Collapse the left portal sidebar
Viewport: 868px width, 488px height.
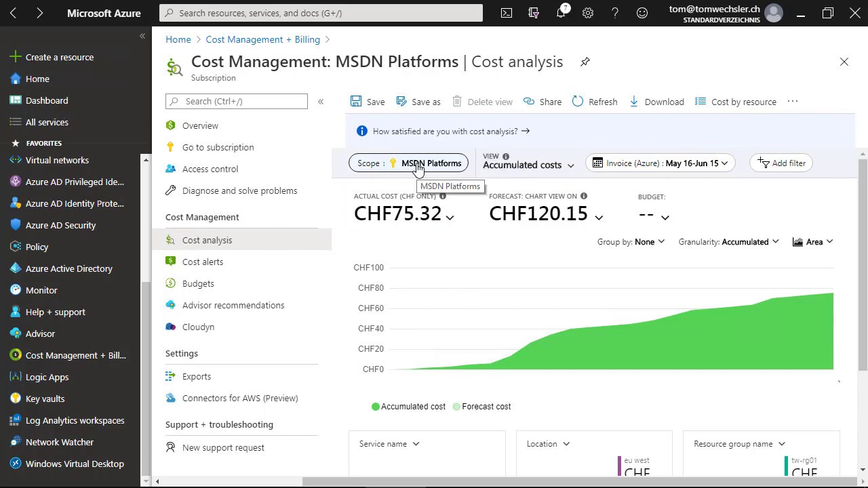pyautogui.click(x=142, y=36)
